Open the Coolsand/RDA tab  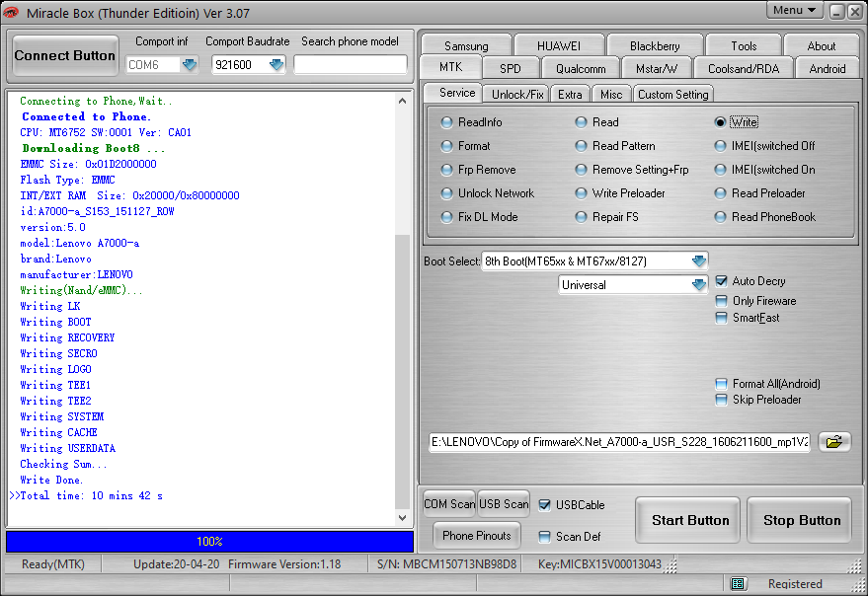744,68
